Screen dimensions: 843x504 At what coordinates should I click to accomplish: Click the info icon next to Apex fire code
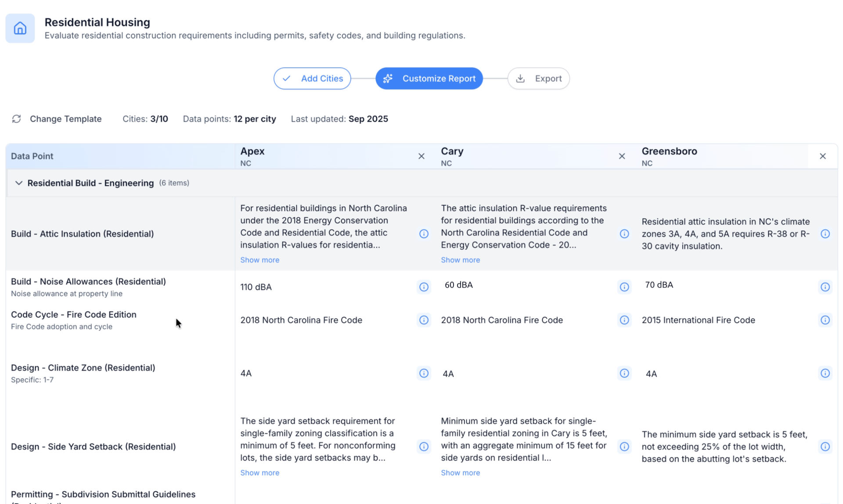coord(424,320)
